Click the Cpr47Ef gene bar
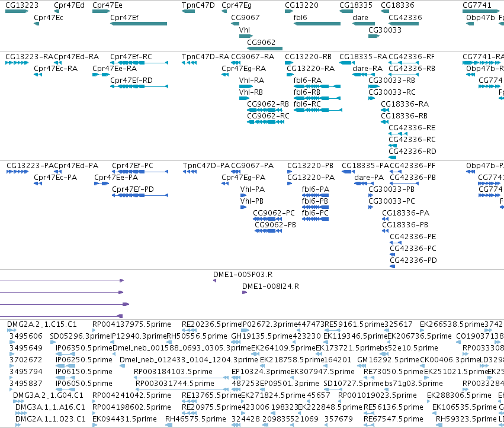This screenshot has height=428, width=504. pyautogui.click(x=139, y=24)
